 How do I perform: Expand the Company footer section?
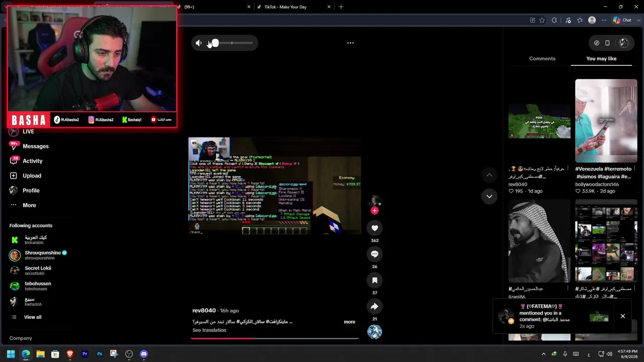coord(21,338)
